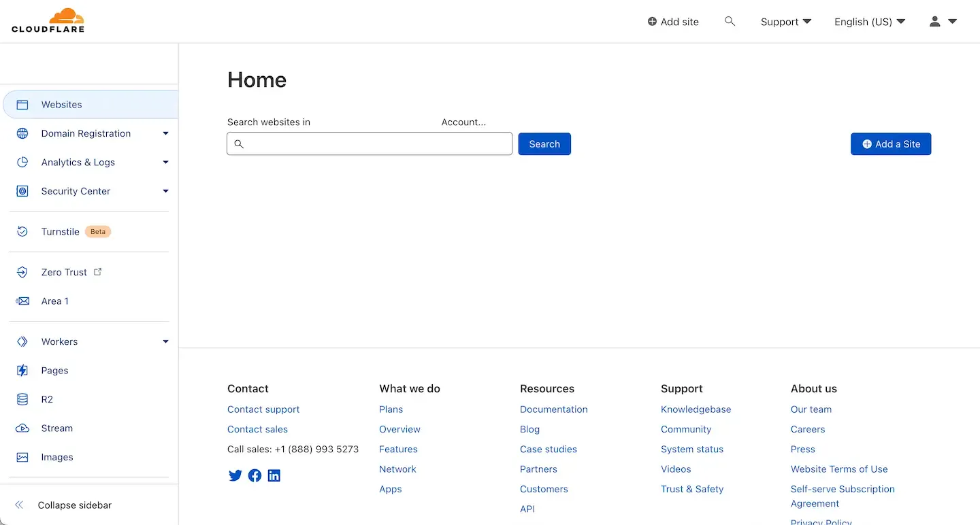Click the Area 1 envelope icon
This screenshot has height=525, width=980.
tap(22, 301)
